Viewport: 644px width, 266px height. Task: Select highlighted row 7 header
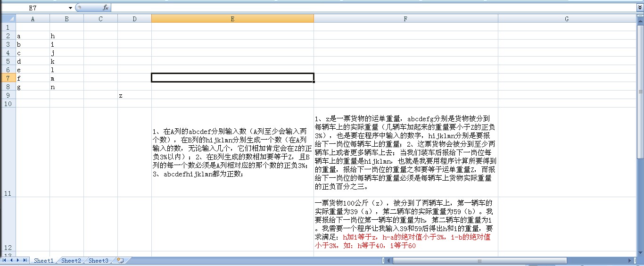pyautogui.click(x=8, y=78)
